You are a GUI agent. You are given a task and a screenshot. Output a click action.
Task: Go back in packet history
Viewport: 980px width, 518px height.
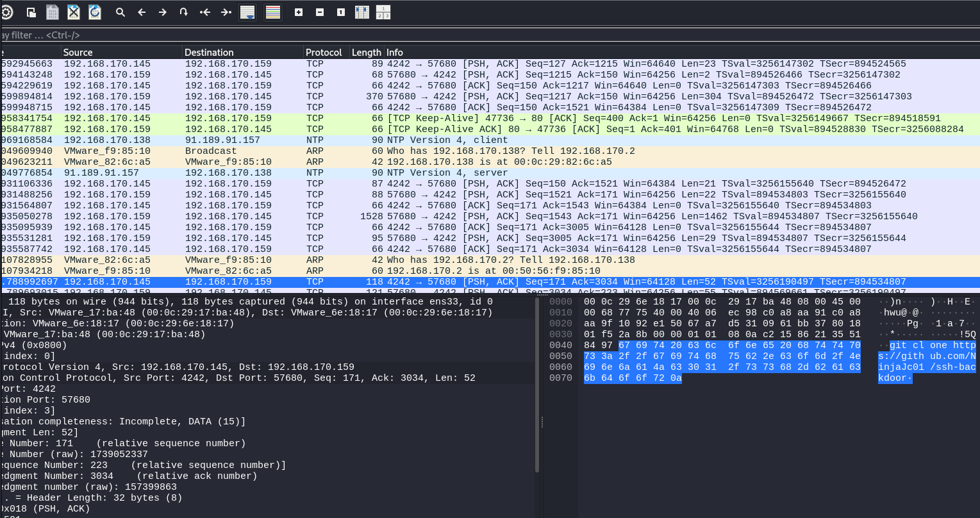click(x=142, y=12)
